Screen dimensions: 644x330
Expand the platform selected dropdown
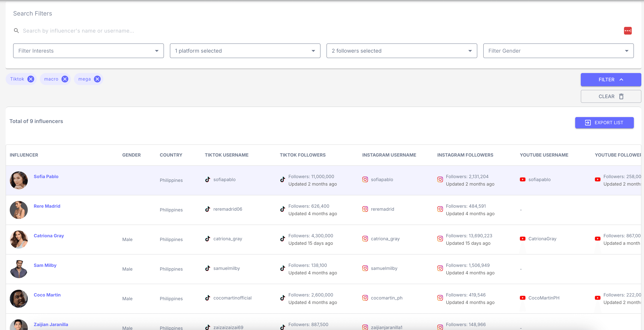click(x=245, y=51)
